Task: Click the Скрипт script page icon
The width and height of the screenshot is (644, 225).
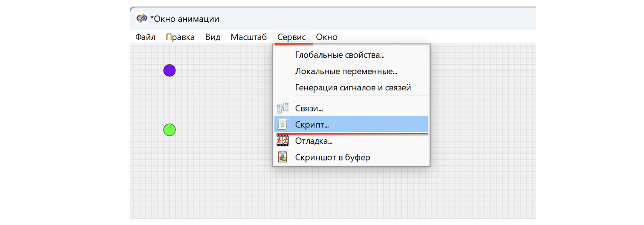Action: point(282,124)
